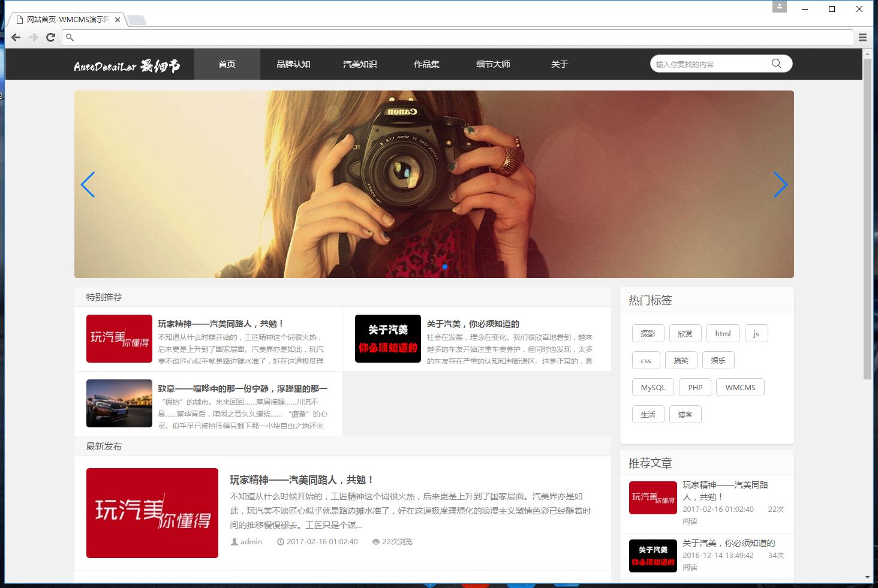Open the browser hamburger menu

862,37
